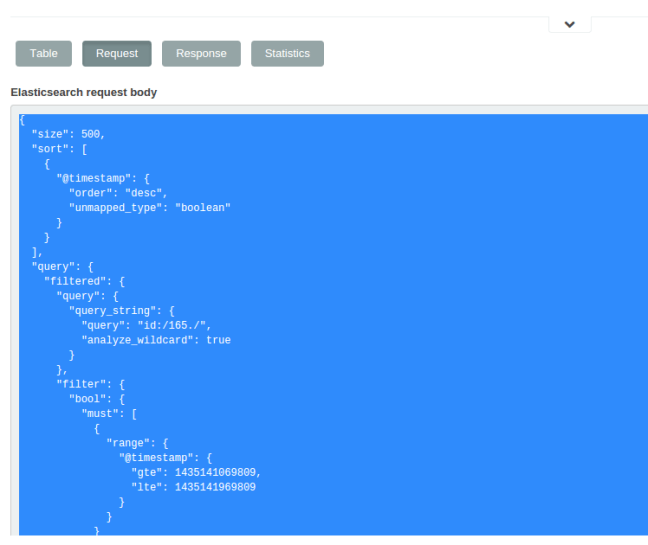Viewport: 648px width, 545px height.
Task: Open the Response tab
Action: pyautogui.click(x=201, y=54)
